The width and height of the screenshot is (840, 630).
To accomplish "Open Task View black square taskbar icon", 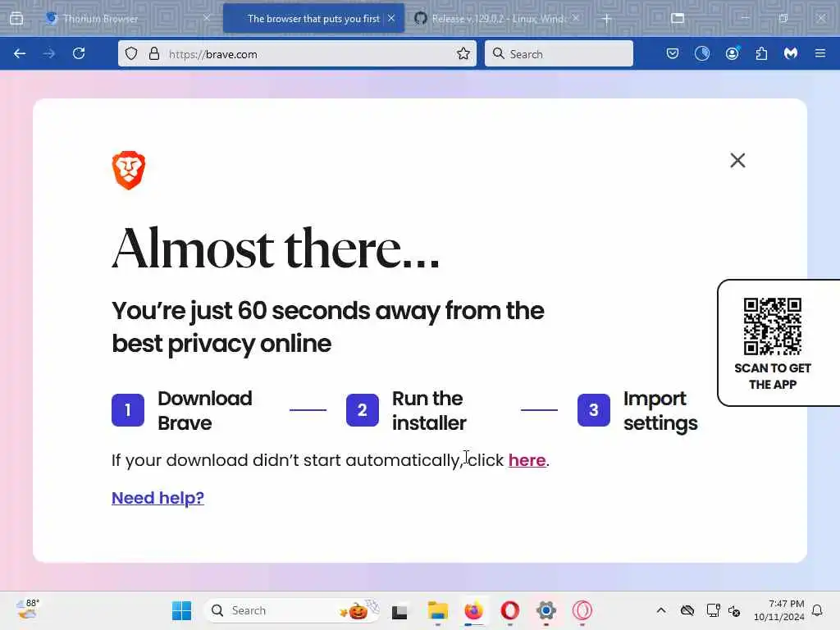I will tap(399, 611).
